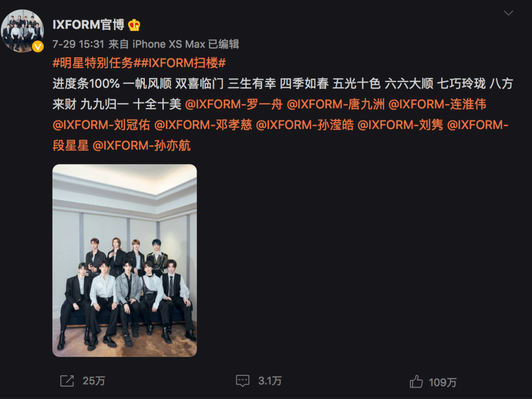Open mention @IXFORM-孙亦航
Viewport: 532px width, 399px height.
(x=141, y=145)
